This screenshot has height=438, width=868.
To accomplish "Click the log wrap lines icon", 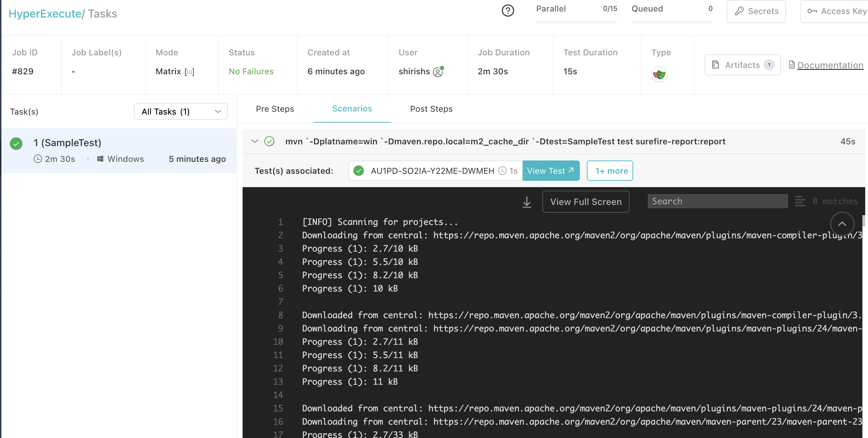I will pos(800,201).
